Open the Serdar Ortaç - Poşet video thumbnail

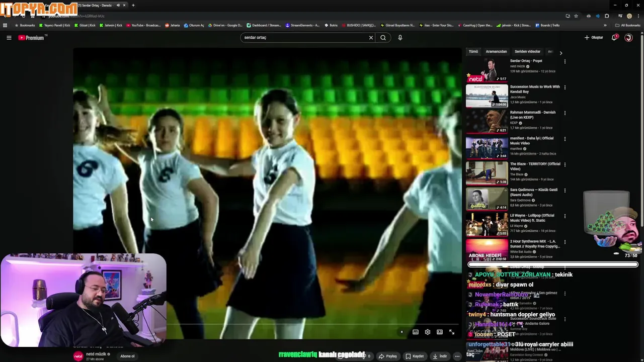coord(487,70)
